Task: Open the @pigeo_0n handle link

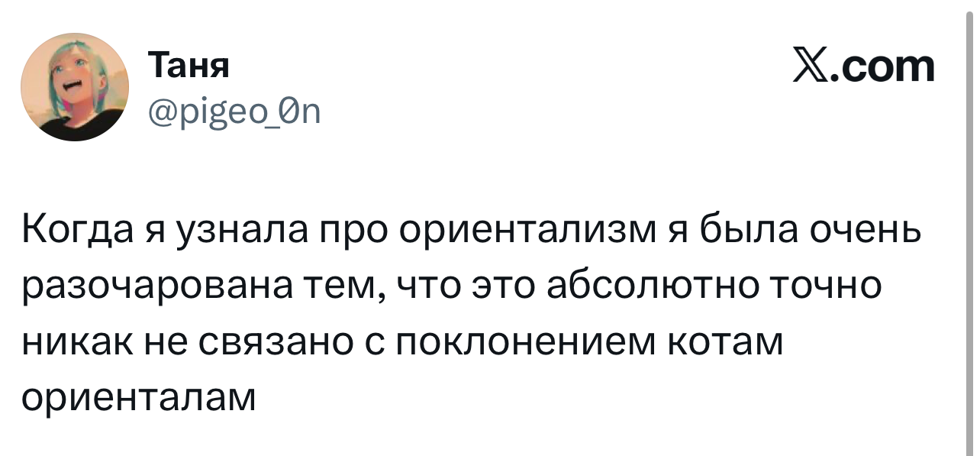Action: coord(234,114)
